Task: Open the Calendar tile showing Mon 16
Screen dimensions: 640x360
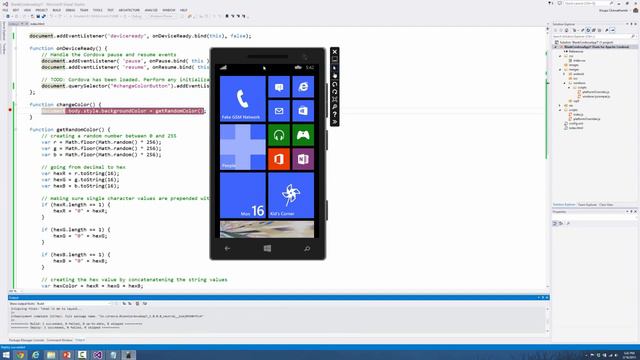Action: (242, 195)
